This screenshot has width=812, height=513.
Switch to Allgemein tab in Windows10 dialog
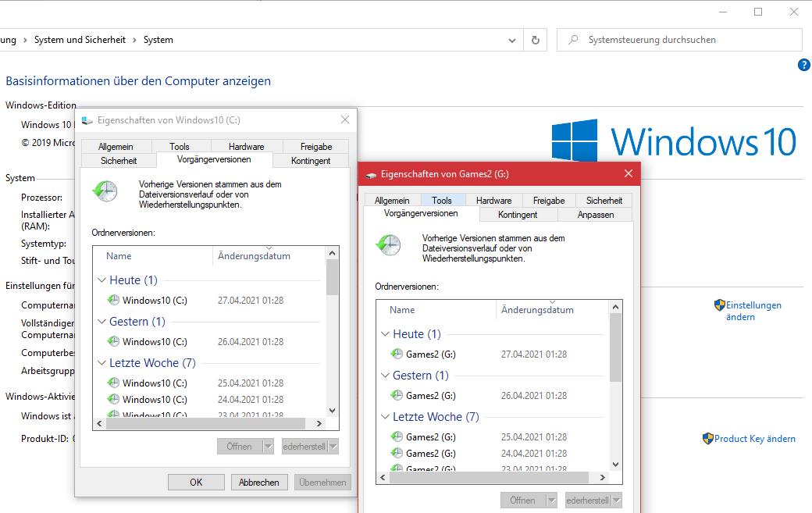pos(116,147)
